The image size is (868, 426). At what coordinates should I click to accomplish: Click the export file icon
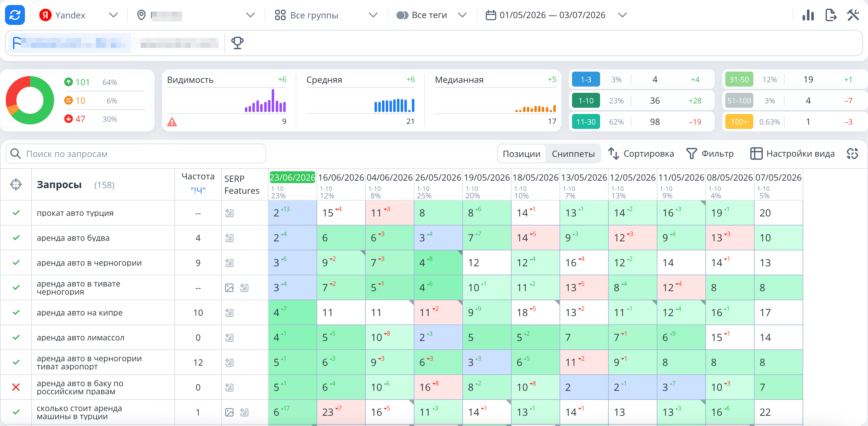pos(831,15)
